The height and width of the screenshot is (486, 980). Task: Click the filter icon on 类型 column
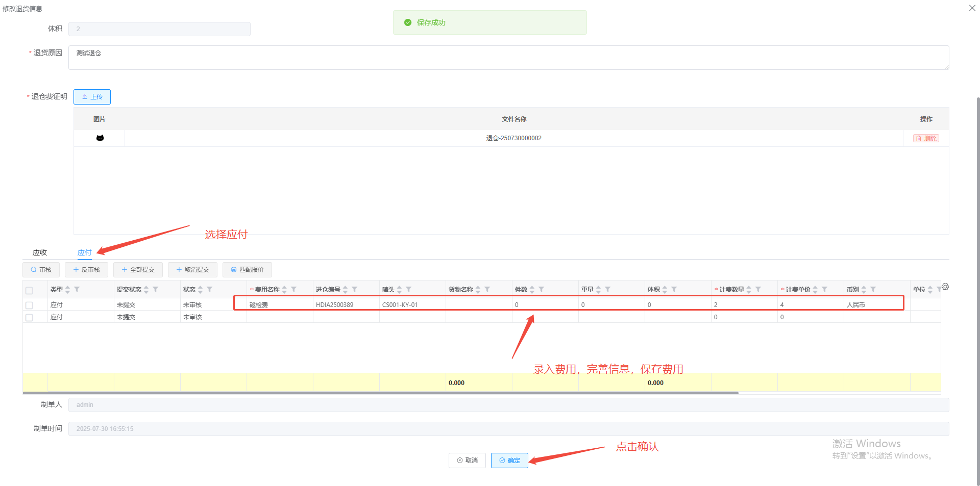tap(77, 290)
